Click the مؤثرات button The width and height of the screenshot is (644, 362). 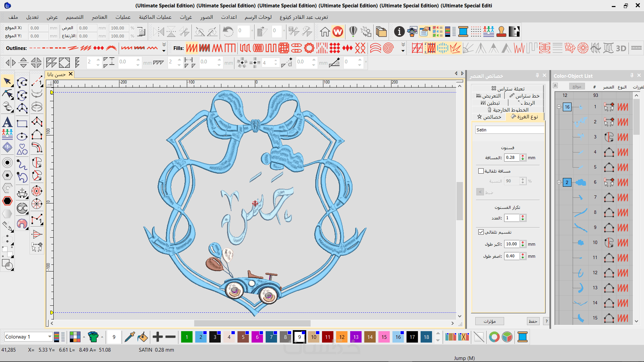[x=490, y=321]
